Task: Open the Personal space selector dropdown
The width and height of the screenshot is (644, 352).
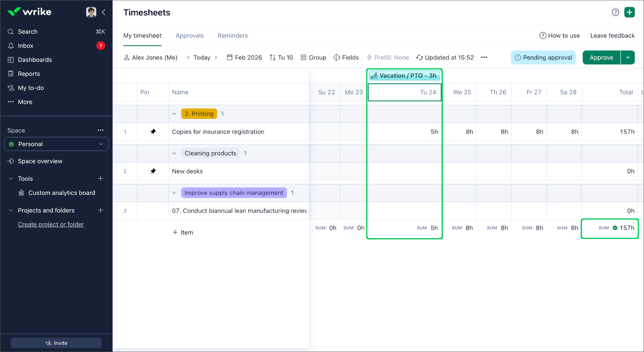Action: click(x=56, y=144)
